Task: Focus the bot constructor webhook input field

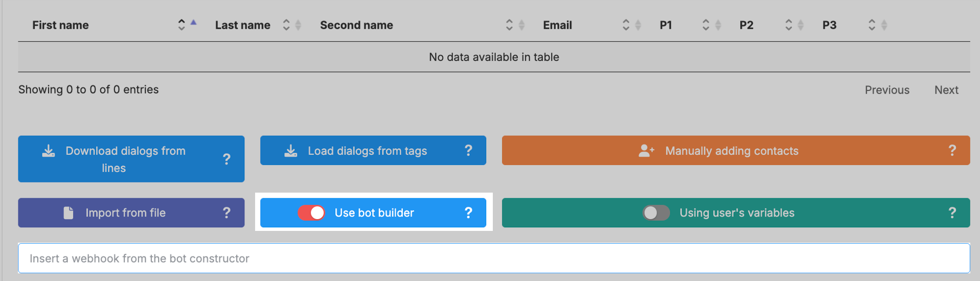Action: coord(494,259)
